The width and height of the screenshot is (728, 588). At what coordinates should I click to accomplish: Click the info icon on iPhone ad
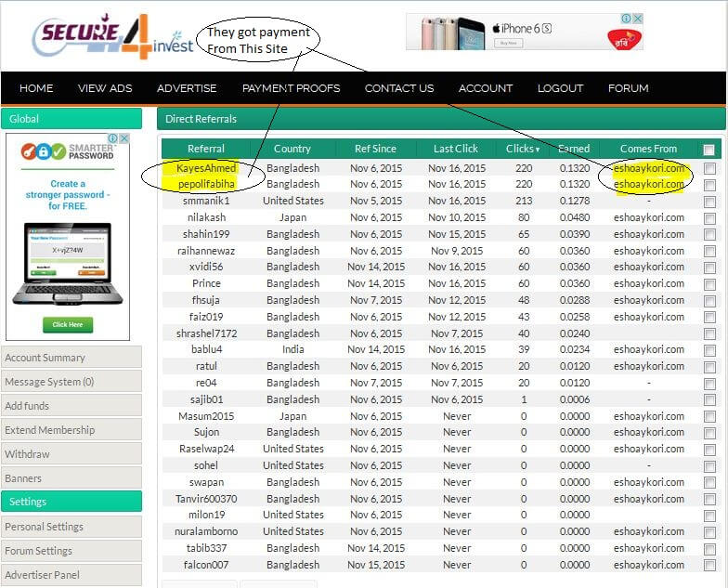coord(627,19)
